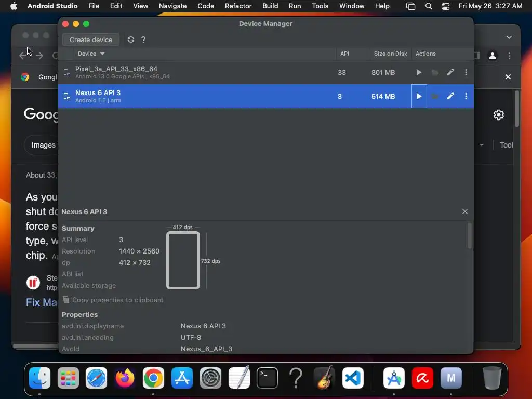532x399 pixels.
Task: Click the Create device button
Action: pos(91,39)
